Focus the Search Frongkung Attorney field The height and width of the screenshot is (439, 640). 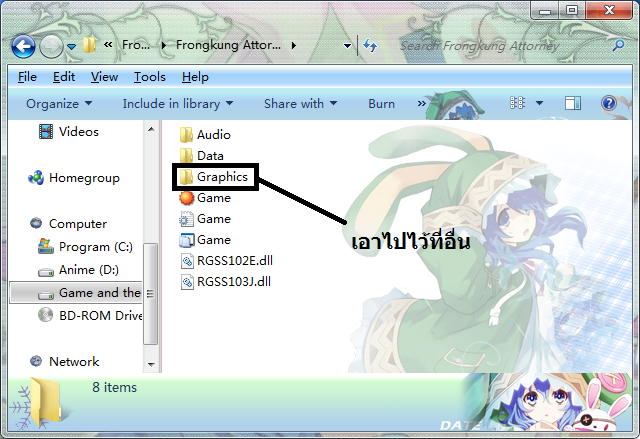504,46
